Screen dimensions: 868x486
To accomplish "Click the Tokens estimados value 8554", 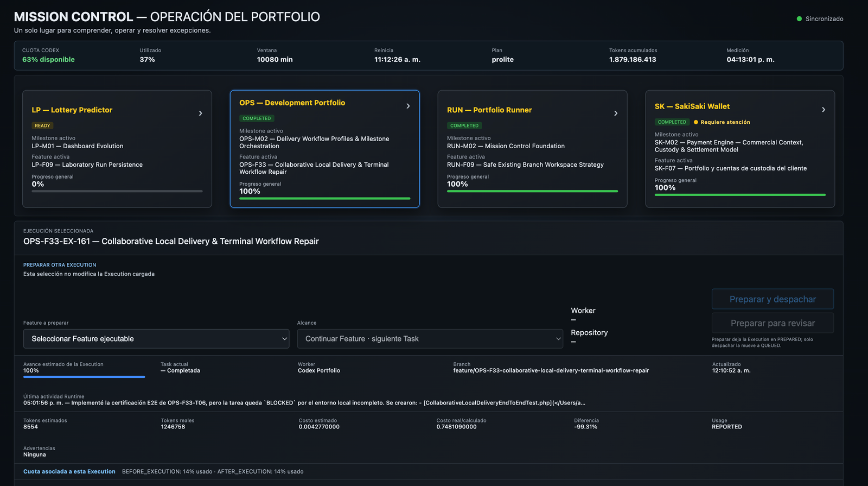I will (30, 427).
